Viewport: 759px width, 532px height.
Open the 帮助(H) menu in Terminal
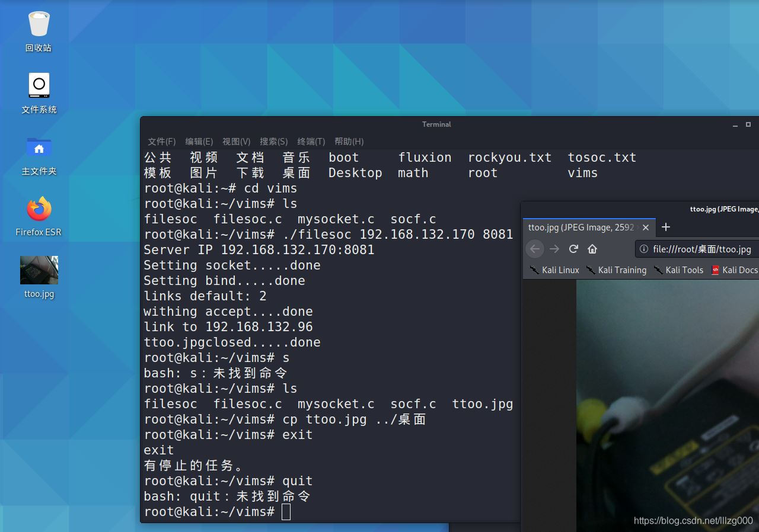tap(349, 141)
